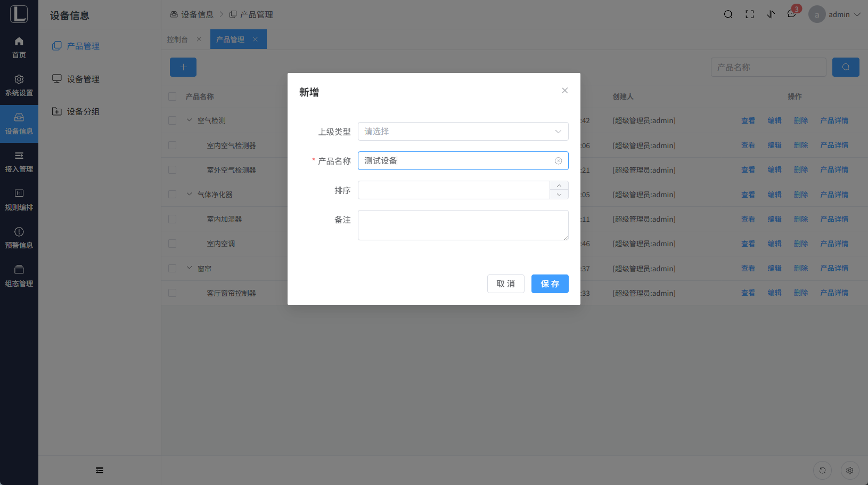Image resolution: width=868 pixels, height=485 pixels.
Task: Toggle the select-all header checkbox
Action: tap(172, 96)
